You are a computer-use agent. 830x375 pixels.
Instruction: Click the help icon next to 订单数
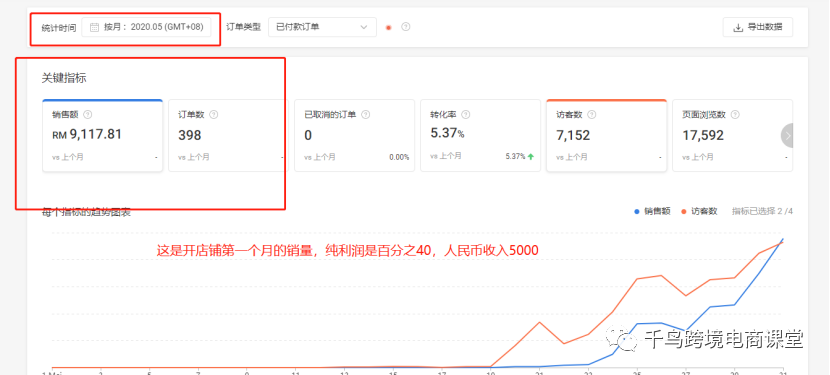[214, 114]
